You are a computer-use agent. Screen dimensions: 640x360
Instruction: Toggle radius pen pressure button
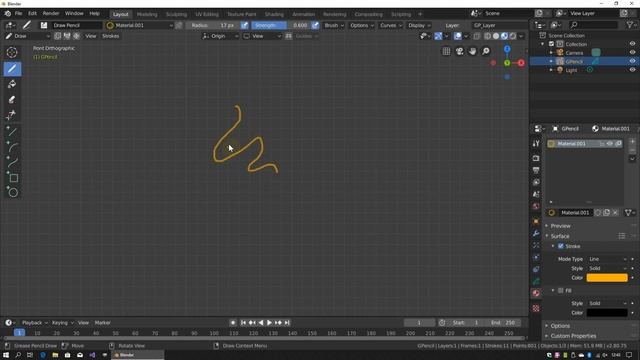[244, 25]
